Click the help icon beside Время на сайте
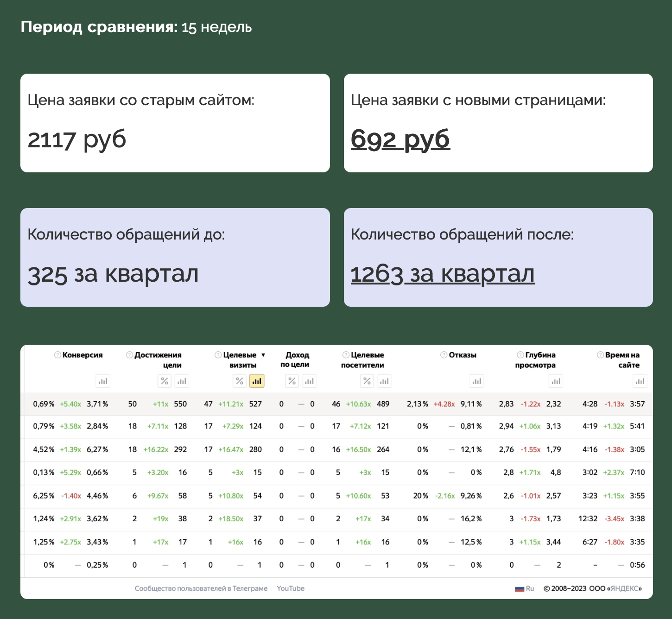This screenshot has height=619, width=672. (x=600, y=355)
